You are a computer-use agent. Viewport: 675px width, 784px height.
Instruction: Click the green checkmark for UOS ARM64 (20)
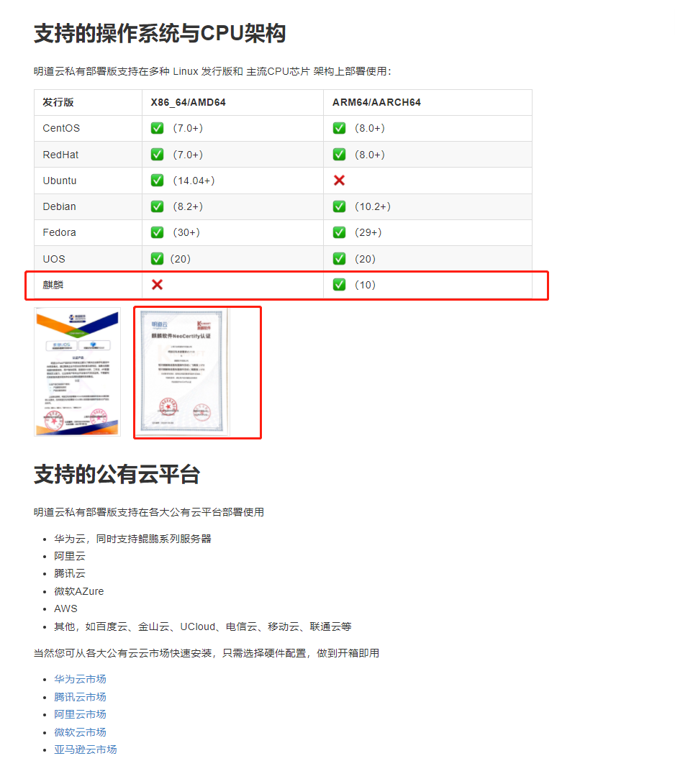click(339, 258)
